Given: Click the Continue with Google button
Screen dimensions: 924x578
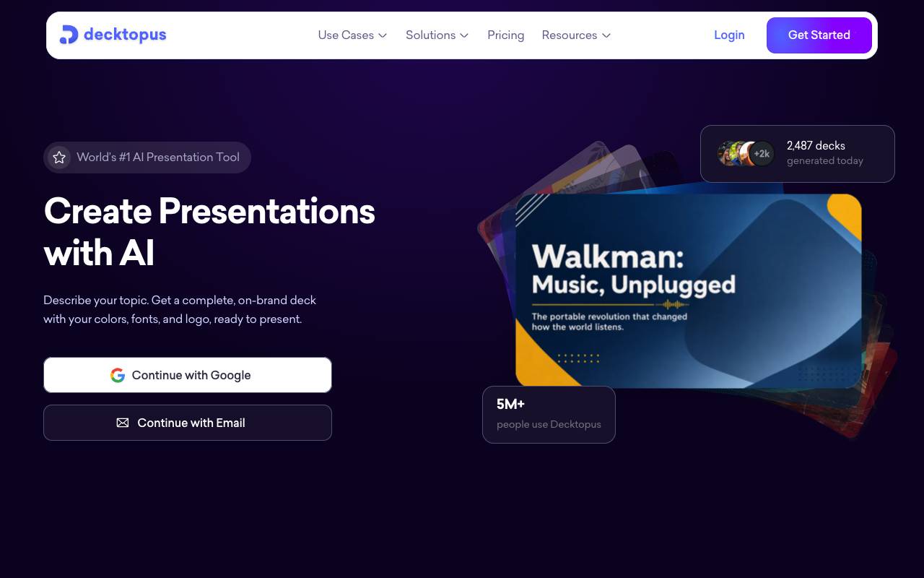Looking at the screenshot, I should point(188,375).
